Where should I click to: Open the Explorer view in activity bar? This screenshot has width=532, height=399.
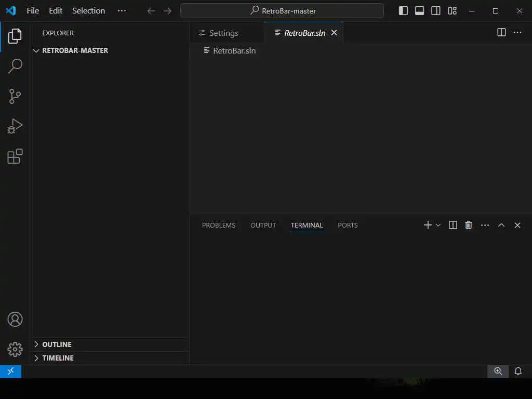[x=15, y=36]
